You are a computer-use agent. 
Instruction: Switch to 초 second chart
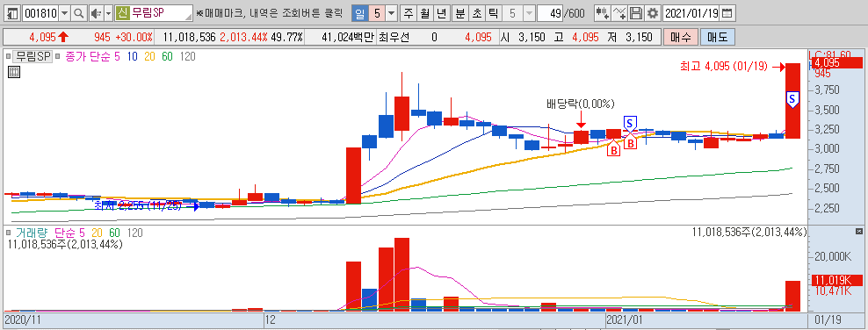(476, 13)
